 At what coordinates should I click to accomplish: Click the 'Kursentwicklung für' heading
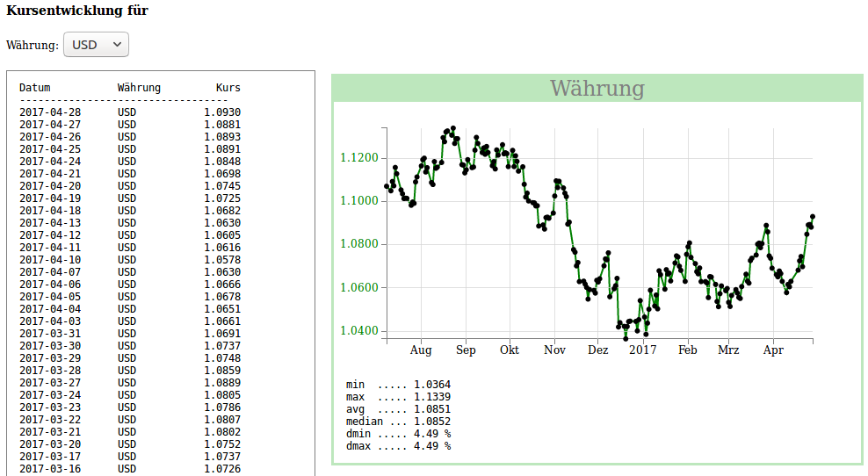[77, 11]
